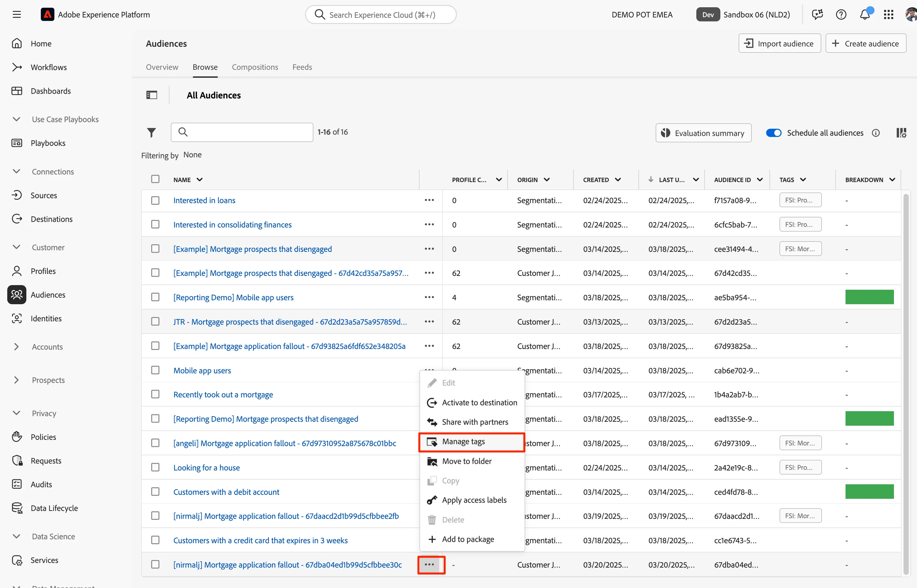
Task: Switch to the Compositions tab
Action: (x=255, y=67)
